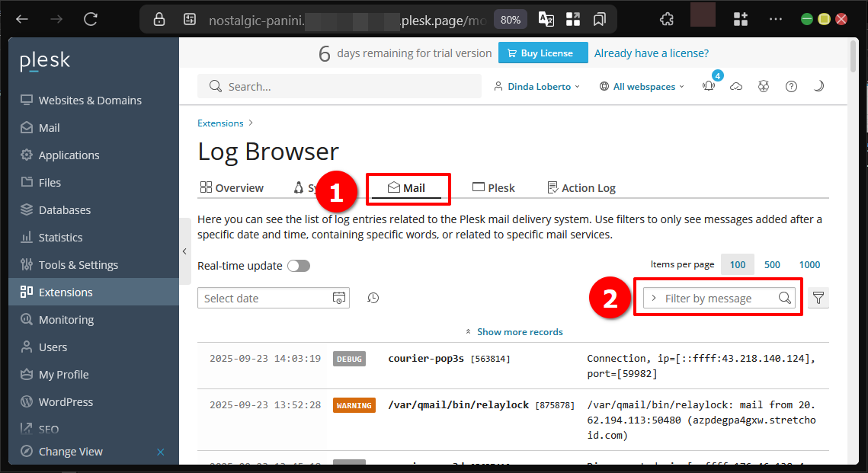Click Show more records
This screenshot has height=473, width=868.
click(x=520, y=331)
